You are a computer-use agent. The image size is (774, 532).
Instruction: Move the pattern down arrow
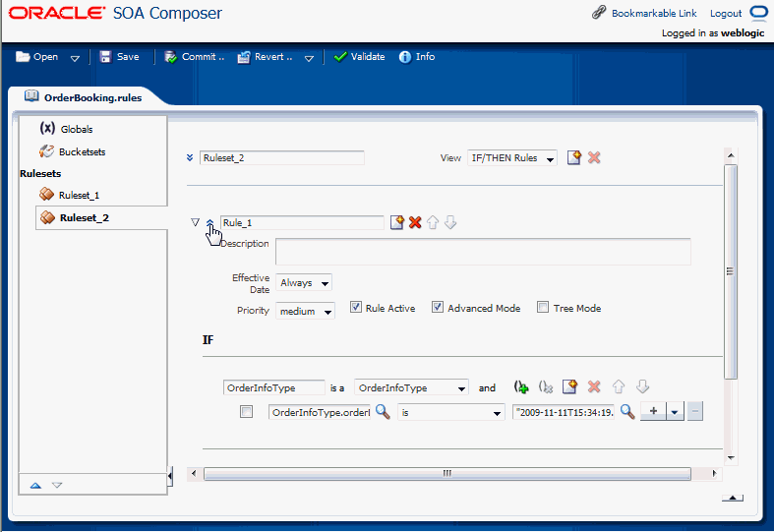pos(642,386)
